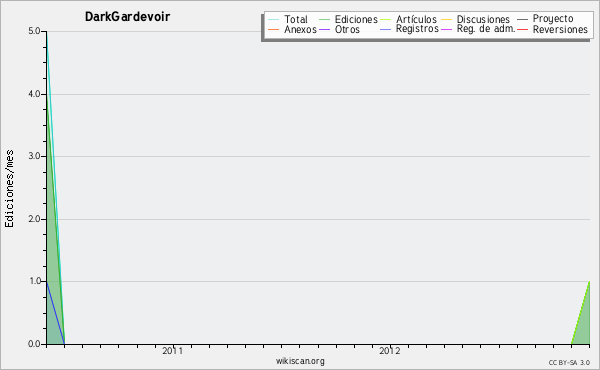
Task: Click the purple Otros color line swatch
Action: click(324, 29)
